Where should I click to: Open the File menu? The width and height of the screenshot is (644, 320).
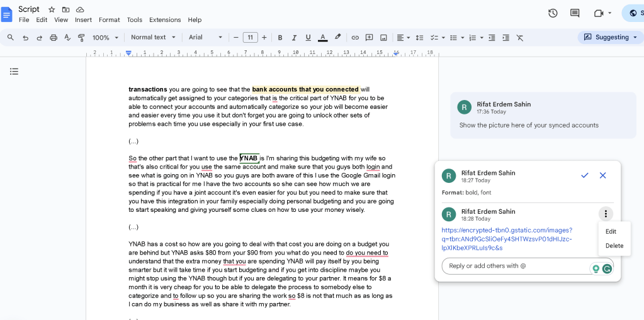click(x=24, y=19)
